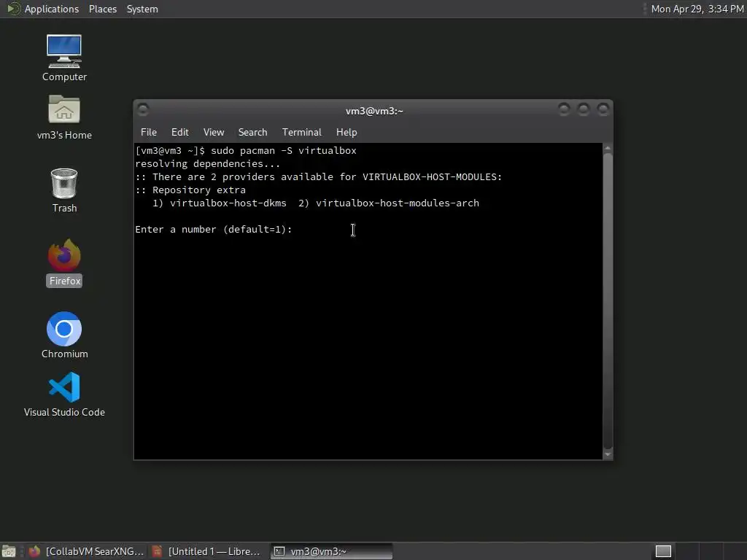Click the 'VIRTUALBOX-HOST-MODULES:' text
747x560 pixels.
(432, 177)
